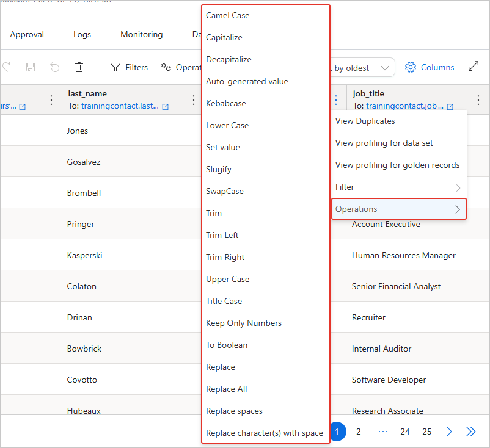Click external link icon in first name column
The image size is (490, 448).
23,107
